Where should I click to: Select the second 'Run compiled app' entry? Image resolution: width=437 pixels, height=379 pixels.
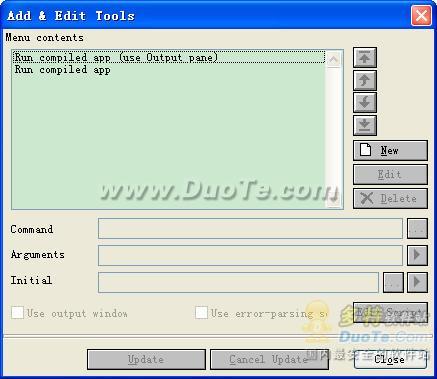tap(169, 70)
